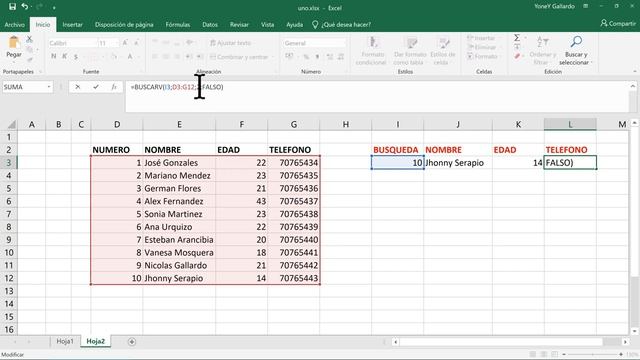This screenshot has width=640, height=360.
Task: Select the column D header
Action: pyautogui.click(x=117, y=124)
